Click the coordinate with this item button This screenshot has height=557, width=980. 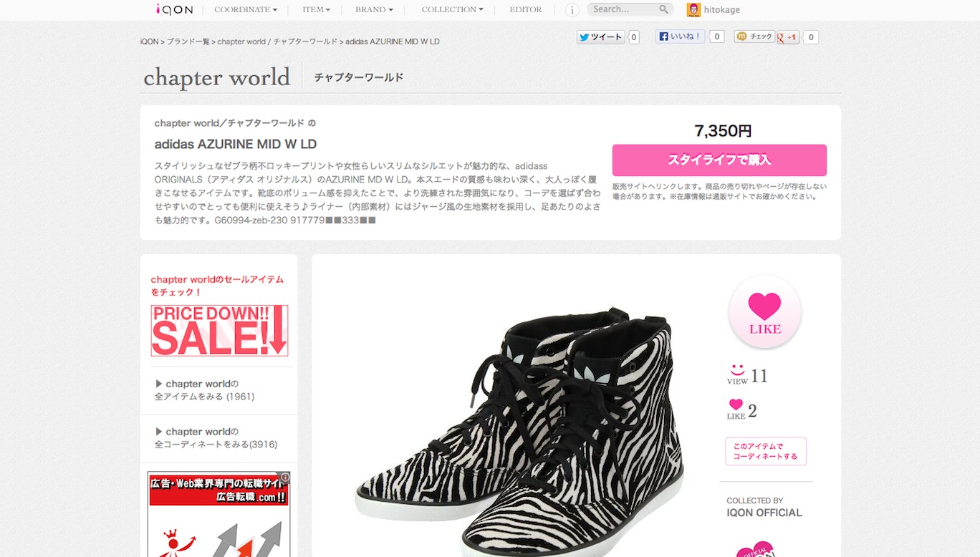[766, 451]
